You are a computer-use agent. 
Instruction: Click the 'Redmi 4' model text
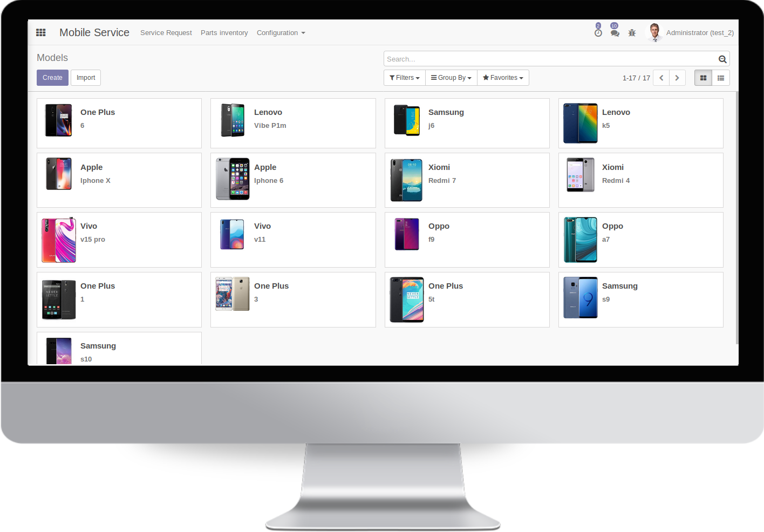(x=616, y=180)
